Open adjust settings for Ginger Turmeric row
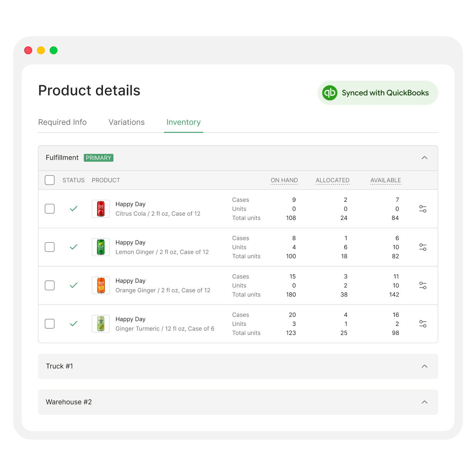Viewport: 476px width, 476px height. pos(423,324)
